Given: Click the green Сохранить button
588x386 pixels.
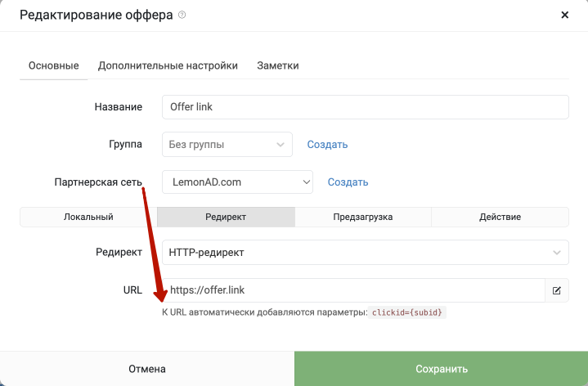Looking at the screenshot, I should click(442, 369).
